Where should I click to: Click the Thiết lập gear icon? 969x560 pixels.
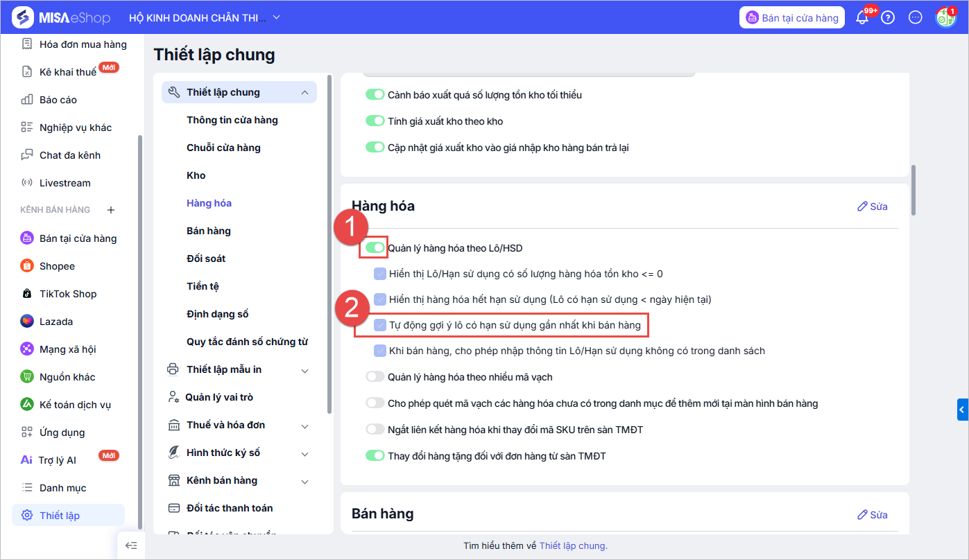coord(27,516)
